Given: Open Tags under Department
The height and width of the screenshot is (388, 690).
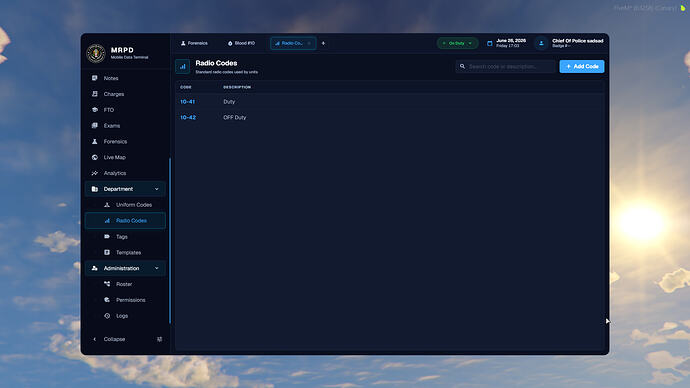Looking at the screenshot, I should pos(125,237).
